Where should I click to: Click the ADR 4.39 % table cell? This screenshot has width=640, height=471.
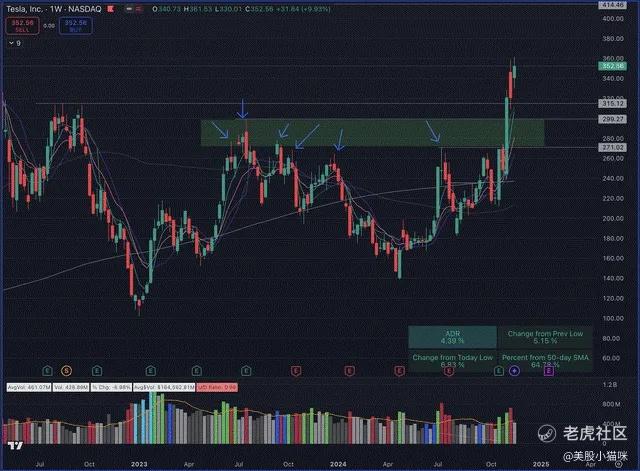coord(452,337)
